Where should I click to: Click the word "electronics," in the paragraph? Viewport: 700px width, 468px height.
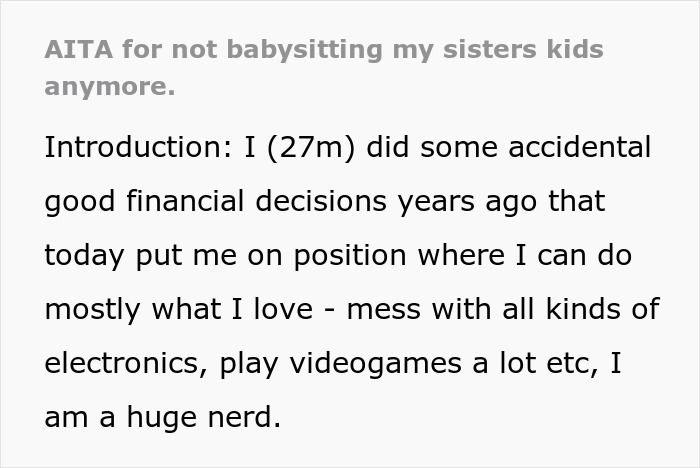point(126,364)
